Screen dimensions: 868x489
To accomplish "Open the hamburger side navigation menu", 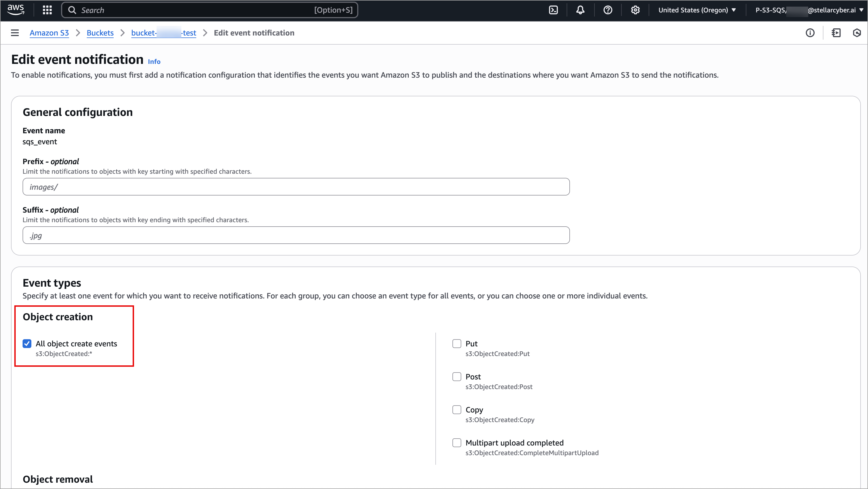I will [x=15, y=33].
